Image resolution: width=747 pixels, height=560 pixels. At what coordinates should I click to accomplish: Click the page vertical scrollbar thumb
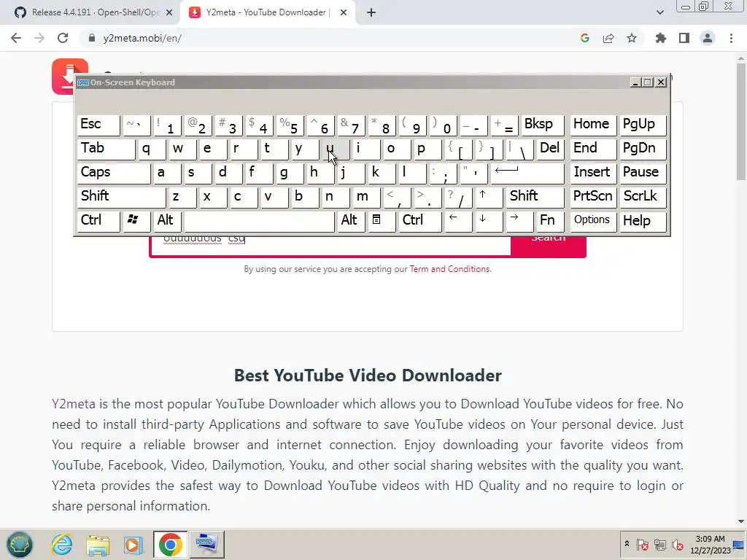[741, 122]
